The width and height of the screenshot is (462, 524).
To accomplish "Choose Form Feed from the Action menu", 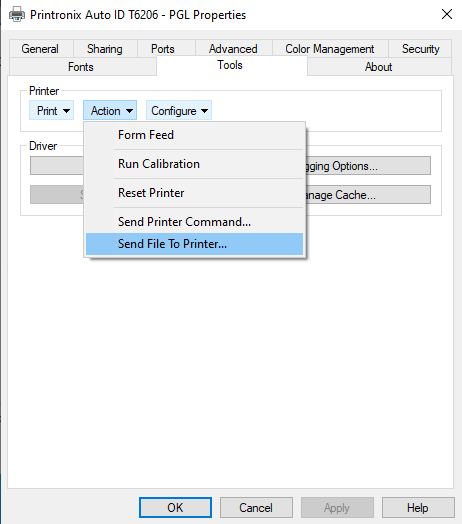I will 195,135.
